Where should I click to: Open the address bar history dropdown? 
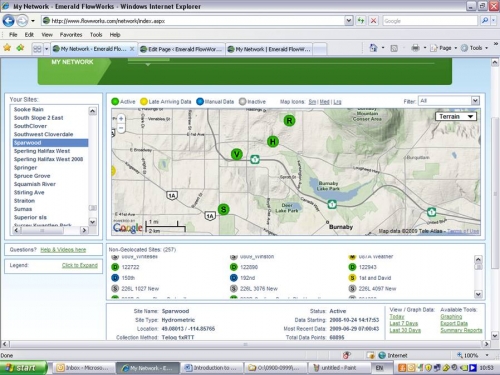[348, 21]
